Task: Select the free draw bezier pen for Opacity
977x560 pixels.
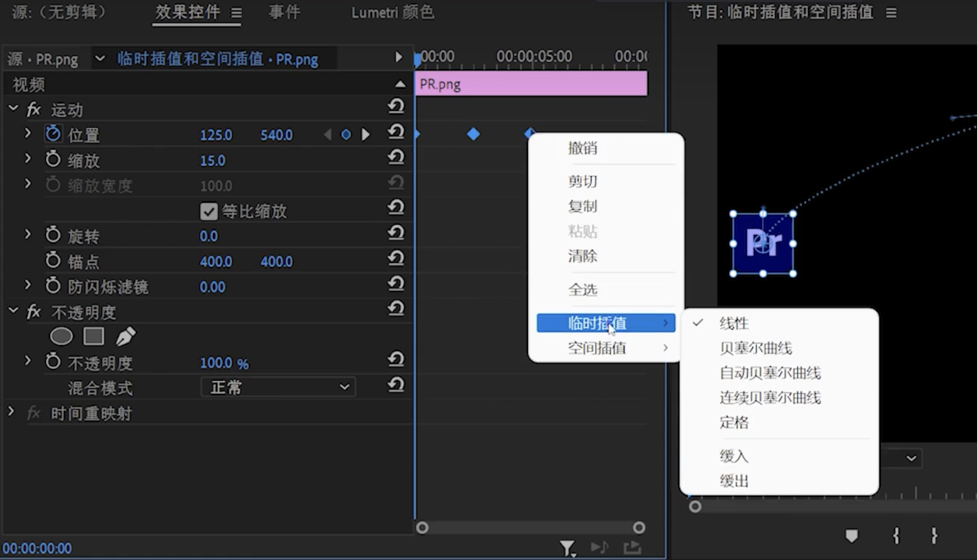Action: pos(126,336)
